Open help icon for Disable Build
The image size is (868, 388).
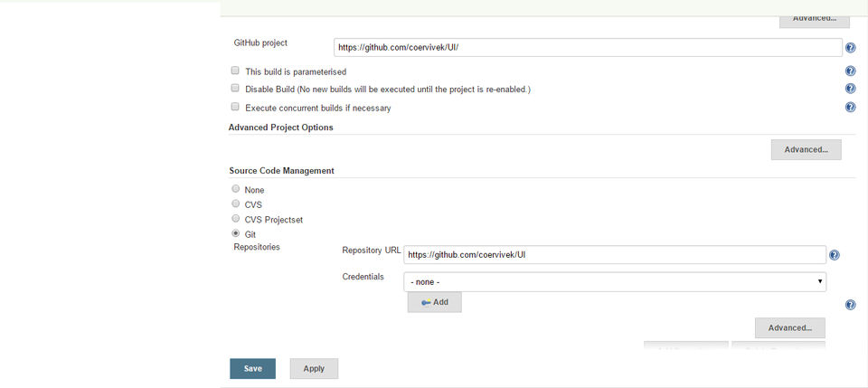(x=850, y=89)
